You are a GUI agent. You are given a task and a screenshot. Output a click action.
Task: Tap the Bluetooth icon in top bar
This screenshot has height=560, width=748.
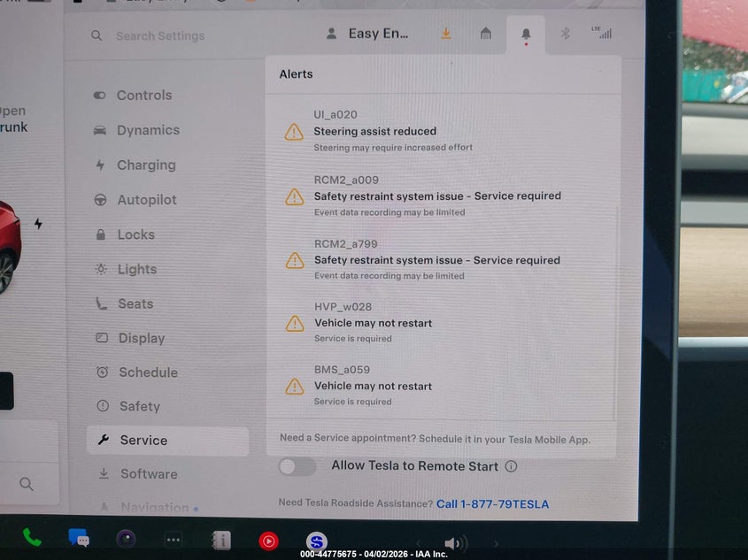[x=565, y=34]
